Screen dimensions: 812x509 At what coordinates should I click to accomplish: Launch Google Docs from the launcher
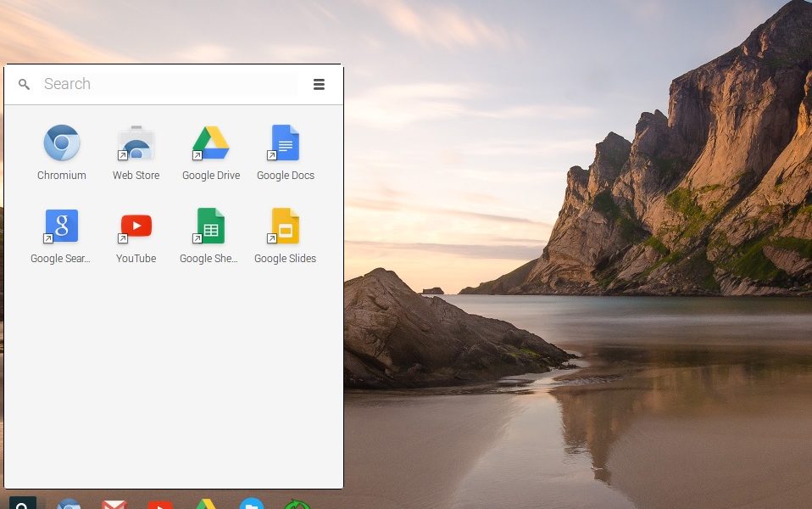(x=285, y=143)
